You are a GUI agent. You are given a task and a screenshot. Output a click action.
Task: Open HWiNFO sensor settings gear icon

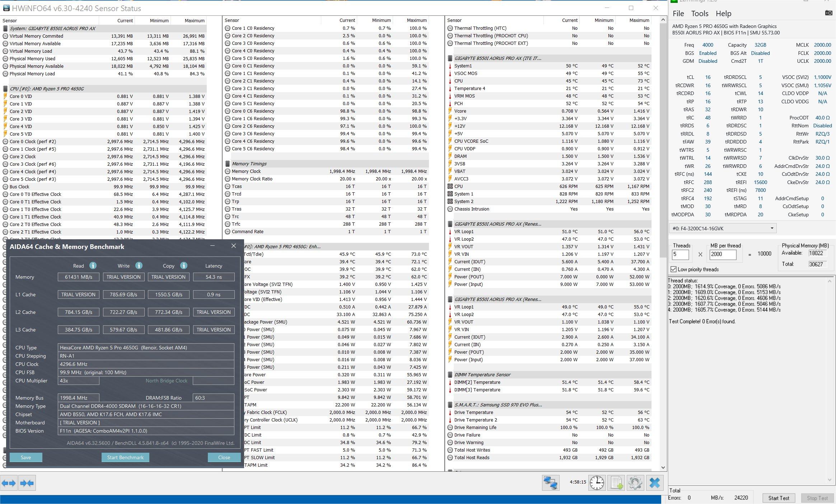(x=635, y=483)
